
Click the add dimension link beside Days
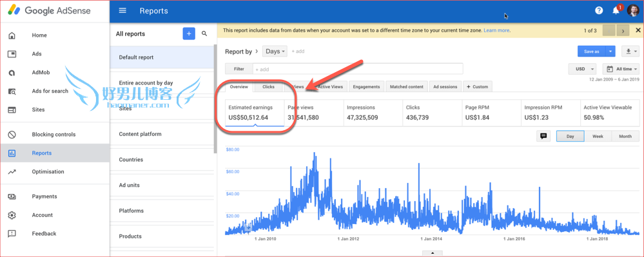pyautogui.click(x=298, y=52)
